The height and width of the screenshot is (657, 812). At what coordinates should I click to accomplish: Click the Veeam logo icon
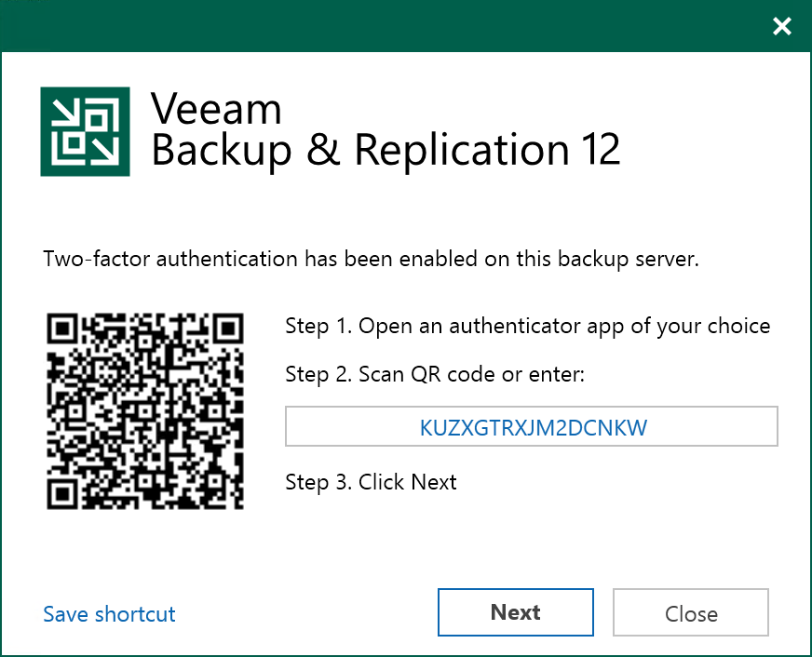tap(84, 131)
